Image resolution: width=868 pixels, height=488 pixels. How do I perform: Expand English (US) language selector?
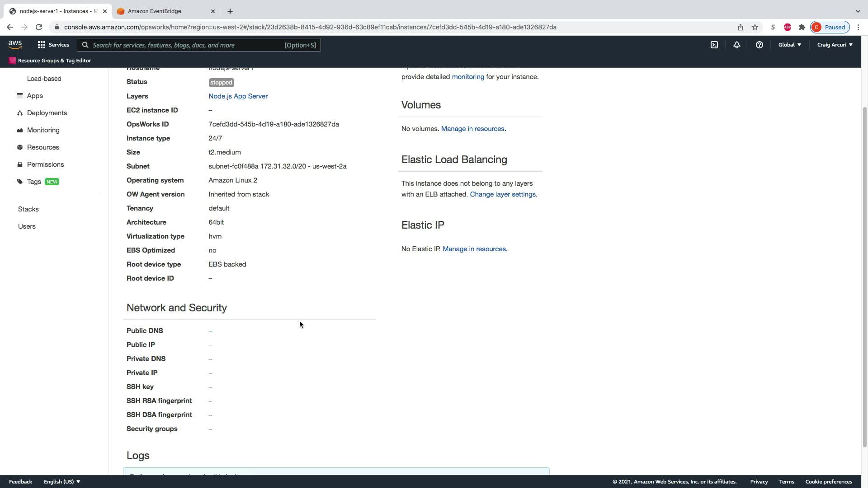[x=61, y=482]
